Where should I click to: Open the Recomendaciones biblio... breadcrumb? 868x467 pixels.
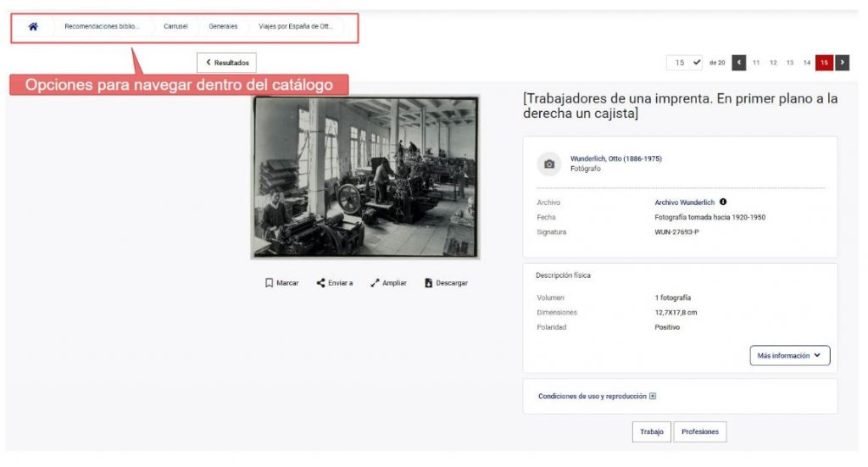[102, 26]
